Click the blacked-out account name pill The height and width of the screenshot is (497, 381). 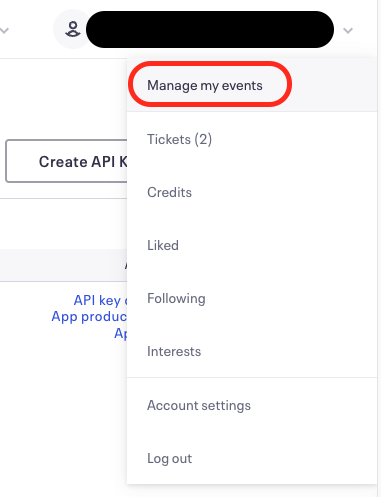[x=210, y=29]
